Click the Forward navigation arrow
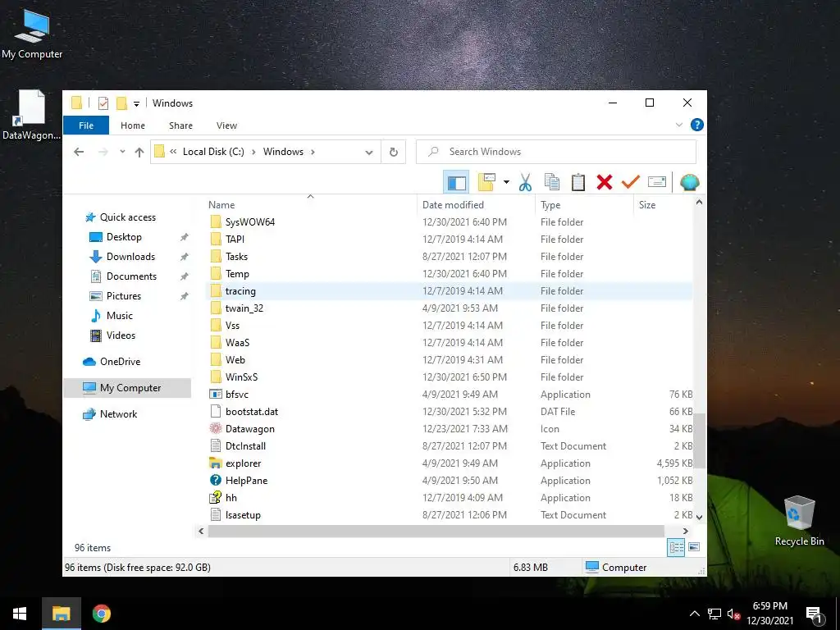 click(x=103, y=152)
